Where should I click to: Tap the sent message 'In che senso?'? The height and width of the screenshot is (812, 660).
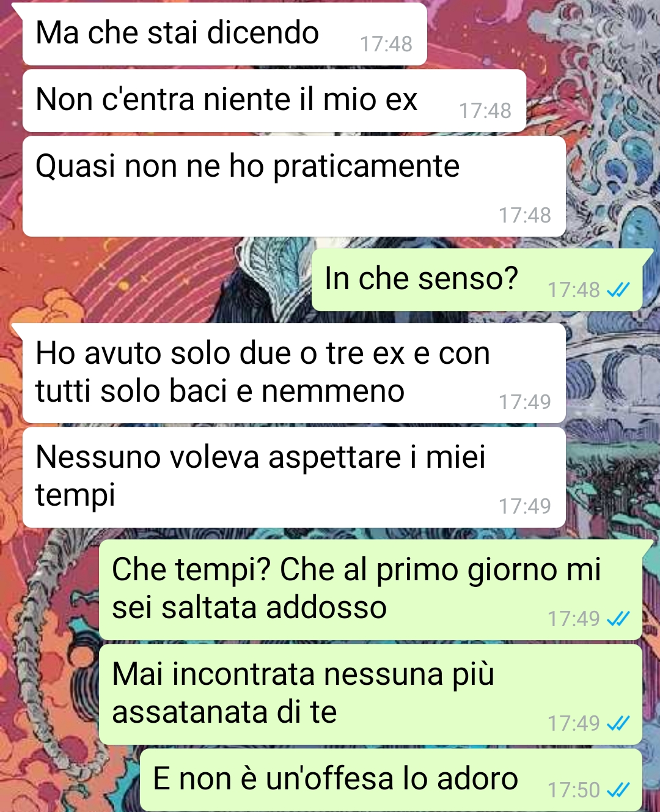pyautogui.click(x=477, y=280)
